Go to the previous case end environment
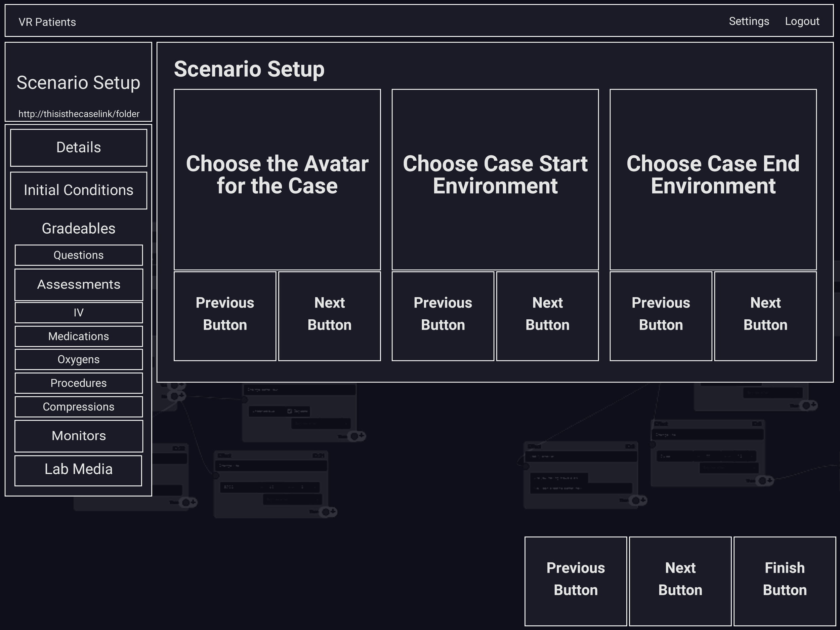Image resolution: width=840 pixels, height=630 pixels. pos(660,315)
